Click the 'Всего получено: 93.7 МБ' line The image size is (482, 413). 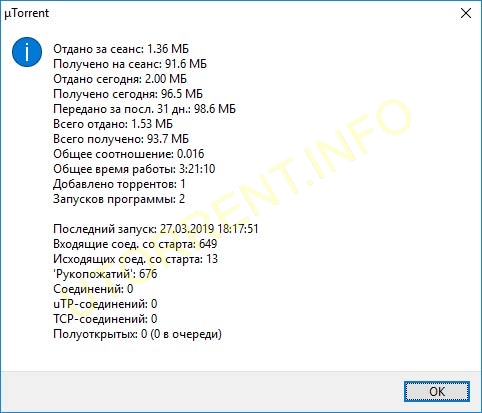[x=121, y=139]
